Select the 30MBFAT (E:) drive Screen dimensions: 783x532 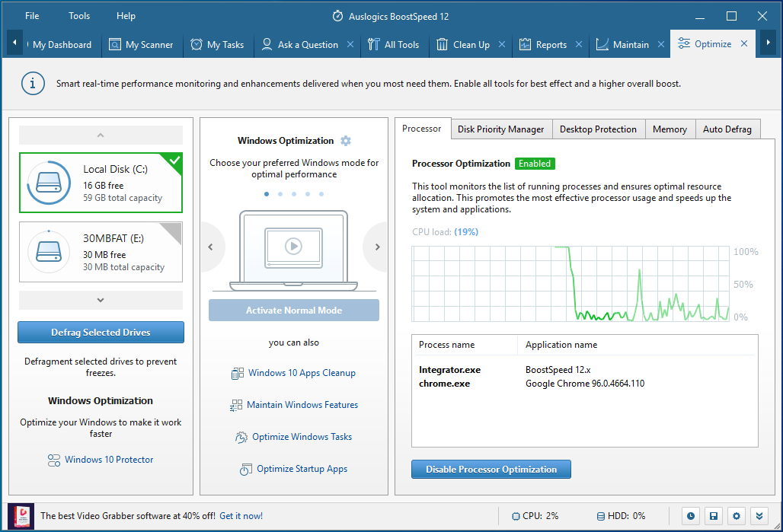101,252
